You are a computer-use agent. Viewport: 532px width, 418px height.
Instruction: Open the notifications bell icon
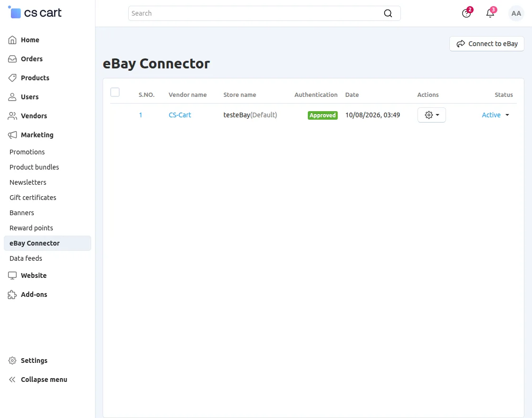point(490,13)
